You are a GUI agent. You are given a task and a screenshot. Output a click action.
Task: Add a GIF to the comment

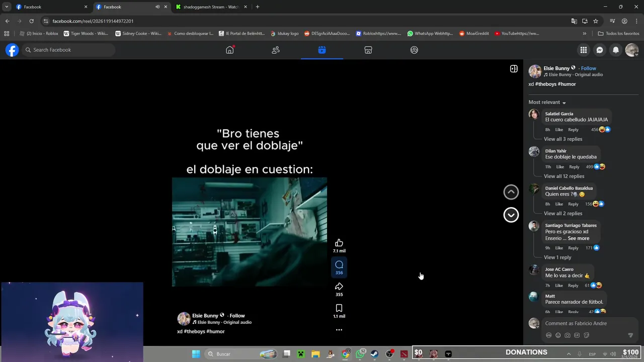[x=577, y=335]
